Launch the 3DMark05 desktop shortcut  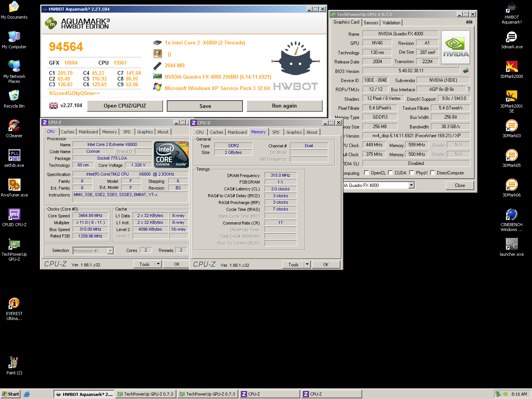click(x=511, y=158)
